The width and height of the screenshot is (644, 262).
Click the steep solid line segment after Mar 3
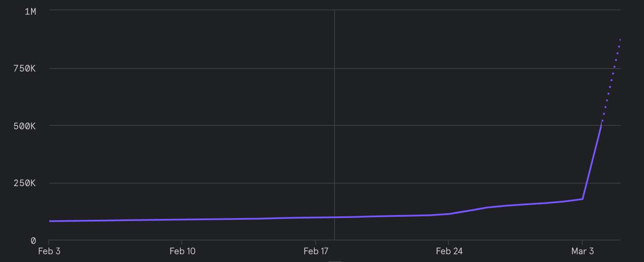coord(592,162)
